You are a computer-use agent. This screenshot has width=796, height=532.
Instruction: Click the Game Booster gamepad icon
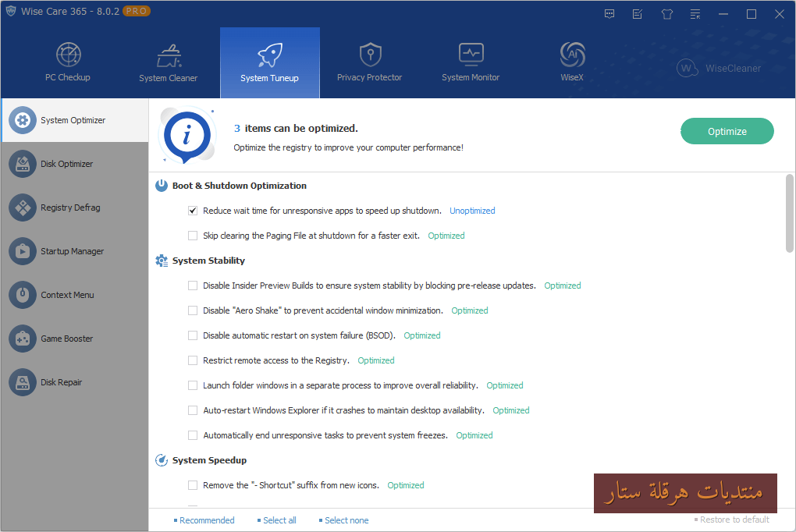23,339
